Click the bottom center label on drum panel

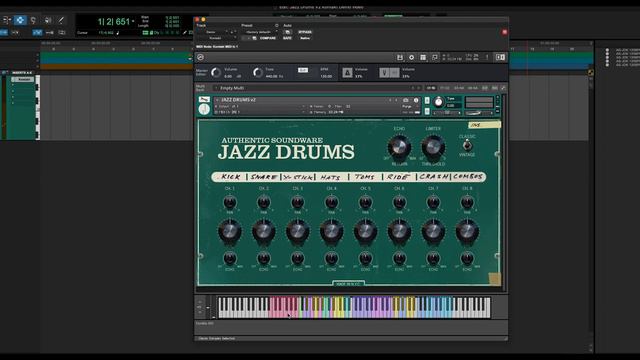coord(348,283)
